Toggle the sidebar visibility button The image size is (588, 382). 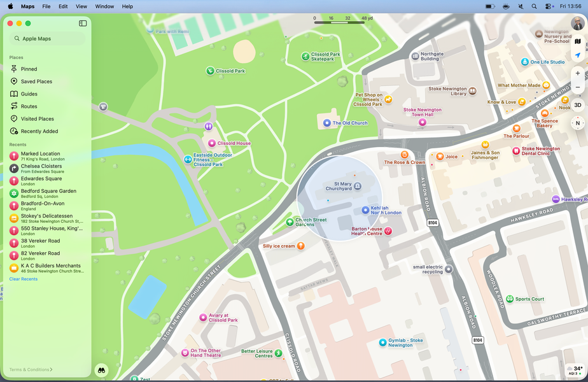83,24
